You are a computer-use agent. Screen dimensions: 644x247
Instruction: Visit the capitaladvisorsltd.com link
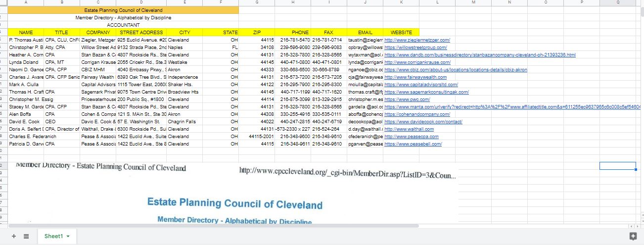pyautogui.click(x=421, y=85)
